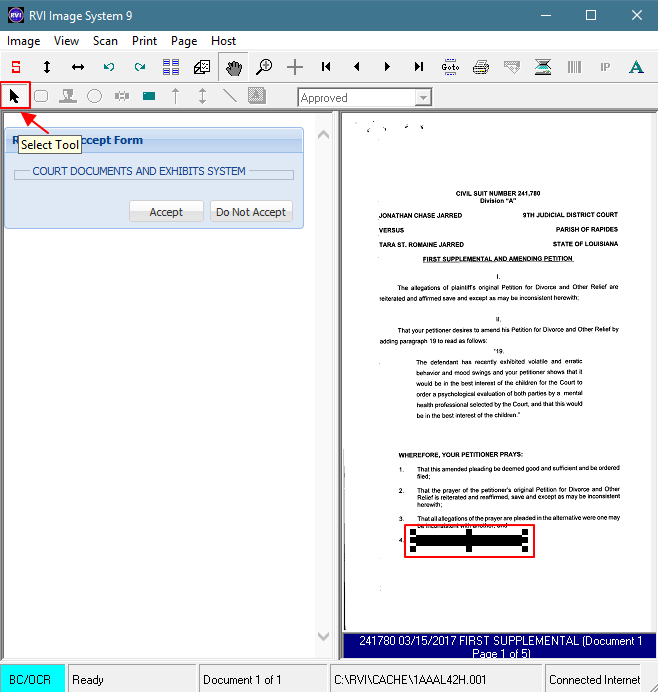Image resolution: width=658 pixels, height=692 pixels.
Task: Click the Do Not Accept button
Action: click(251, 212)
